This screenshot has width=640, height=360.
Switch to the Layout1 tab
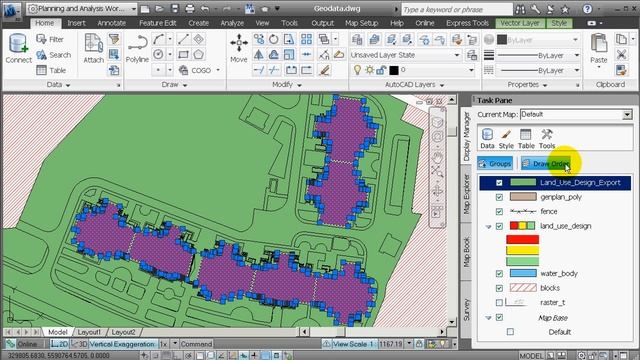pyautogui.click(x=89, y=332)
